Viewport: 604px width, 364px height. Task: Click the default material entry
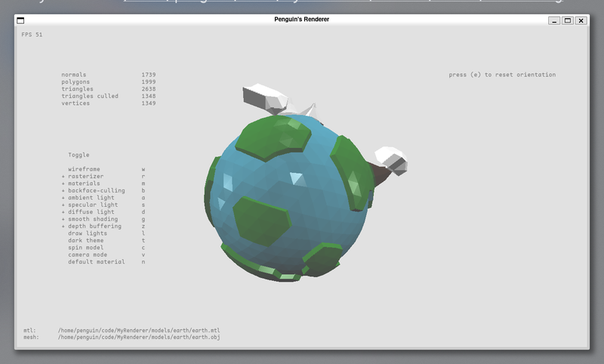(x=97, y=262)
